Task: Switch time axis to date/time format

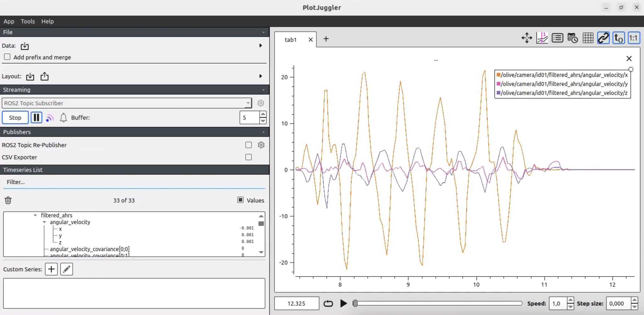Action: [x=572, y=38]
